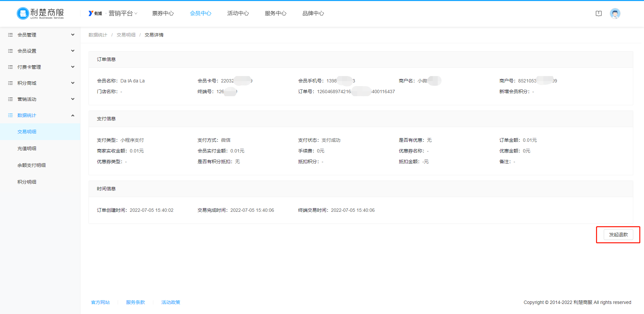Screen dimensions: 644x314
Task: Open the 营销平台 dropdown
Action: point(123,13)
